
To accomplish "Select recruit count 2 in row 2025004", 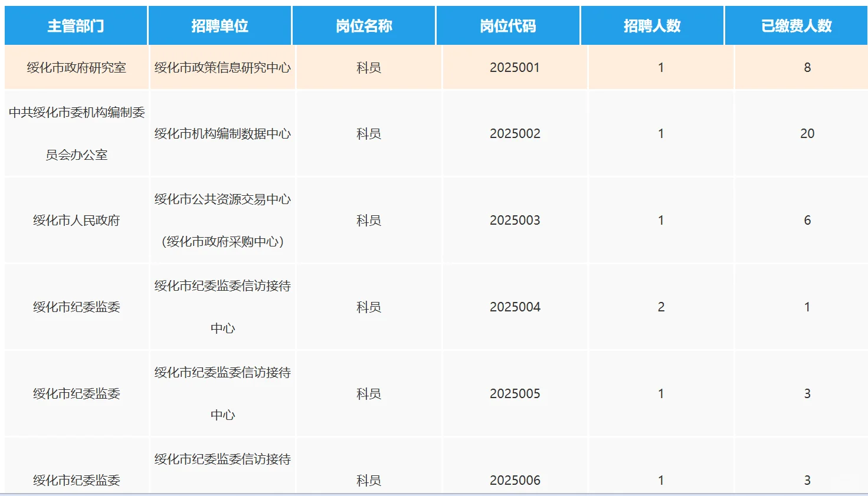I will (661, 307).
